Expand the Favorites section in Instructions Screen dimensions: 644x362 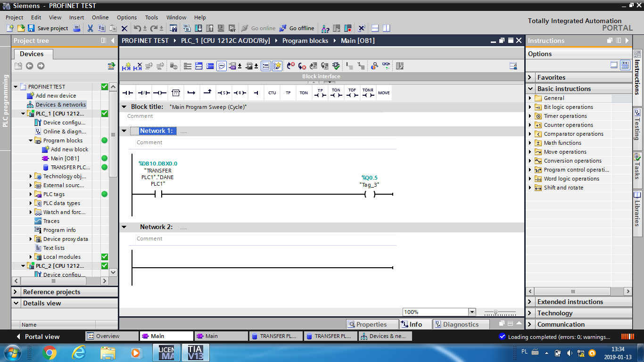531,77
